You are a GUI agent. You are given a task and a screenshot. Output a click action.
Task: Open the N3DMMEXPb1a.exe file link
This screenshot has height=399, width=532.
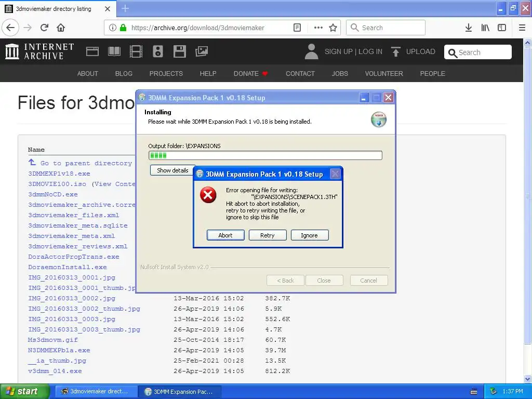click(59, 351)
